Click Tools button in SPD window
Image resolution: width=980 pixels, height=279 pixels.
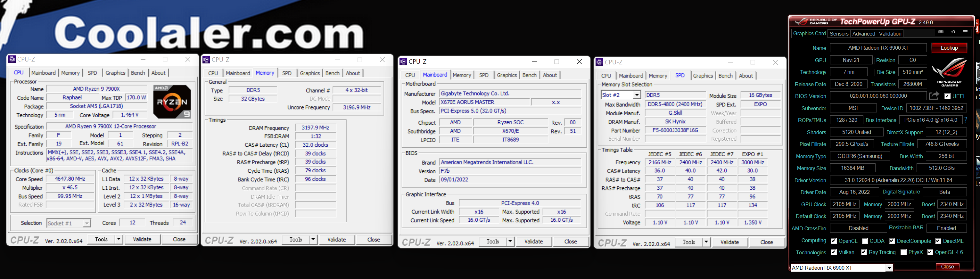(x=688, y=242)
